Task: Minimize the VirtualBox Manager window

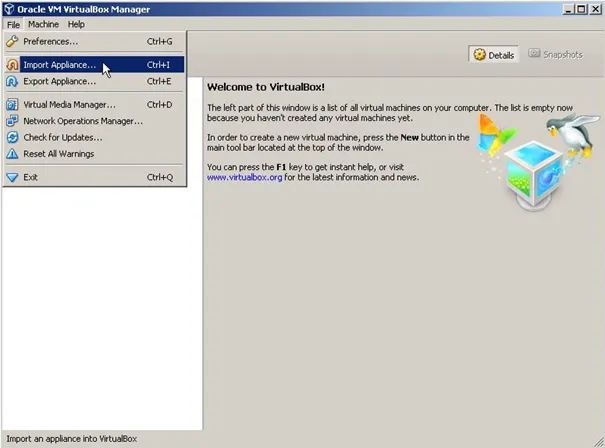Action: coord(569,9)
